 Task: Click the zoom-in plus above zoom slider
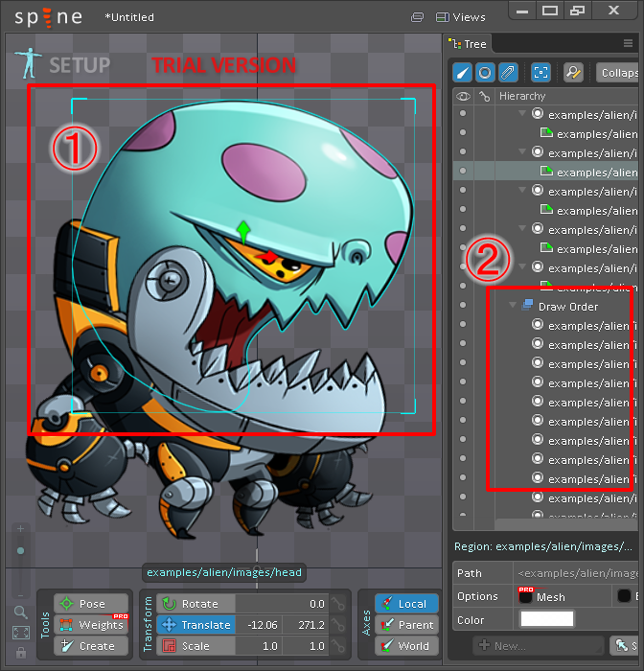click(x=20, y=529)
